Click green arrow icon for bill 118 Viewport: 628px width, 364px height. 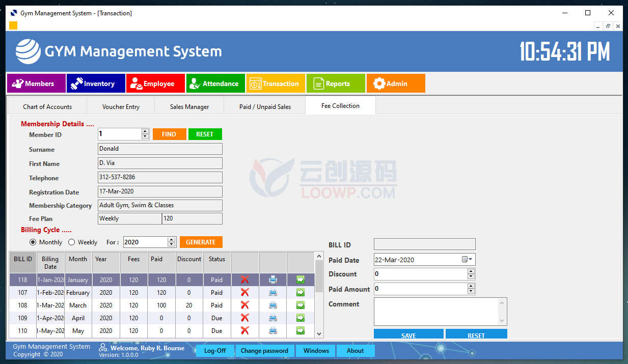(301, 279)
